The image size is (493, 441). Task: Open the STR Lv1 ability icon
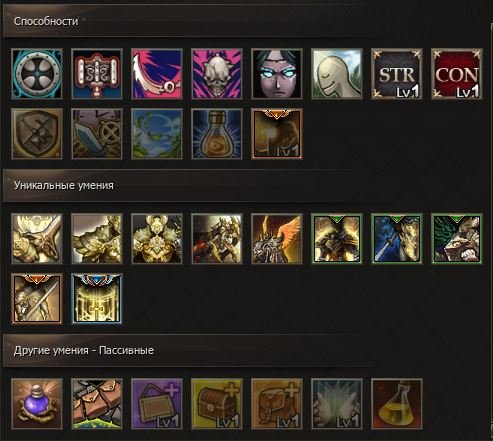tap(397, 74)
